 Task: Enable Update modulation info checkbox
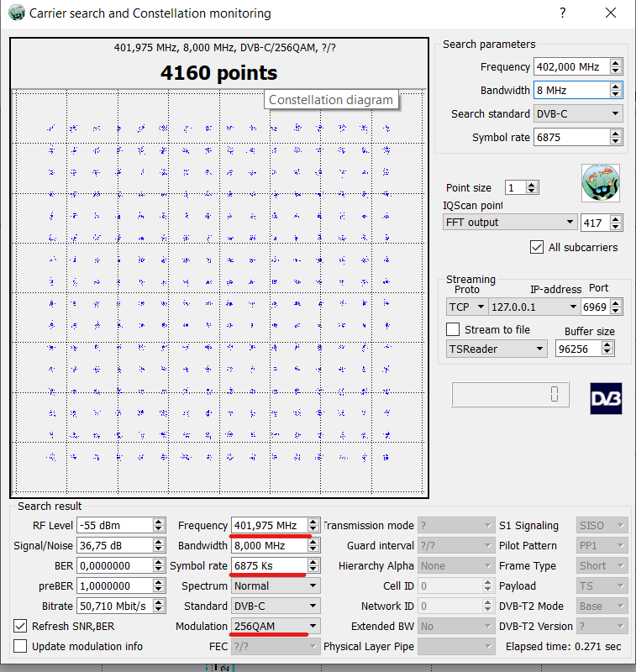pyautogui.click(x=20, y=646)
